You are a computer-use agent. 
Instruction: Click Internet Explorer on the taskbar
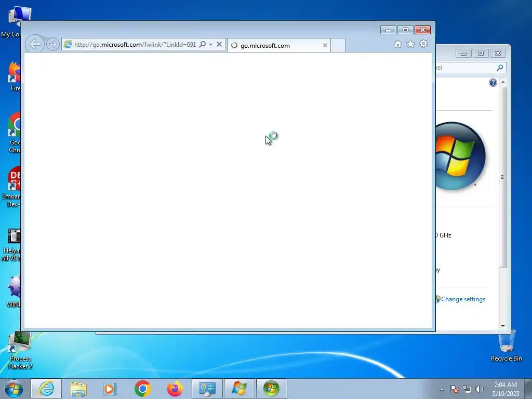tap(46, 389)
